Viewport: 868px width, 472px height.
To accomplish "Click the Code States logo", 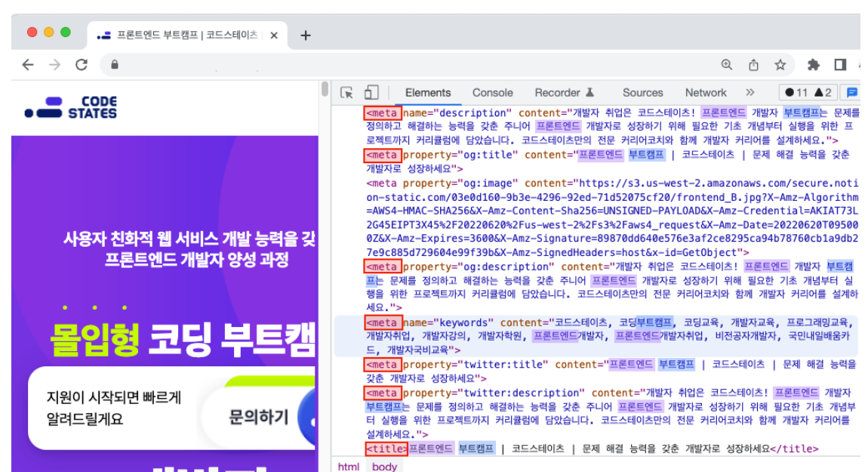I will point(71,107).
